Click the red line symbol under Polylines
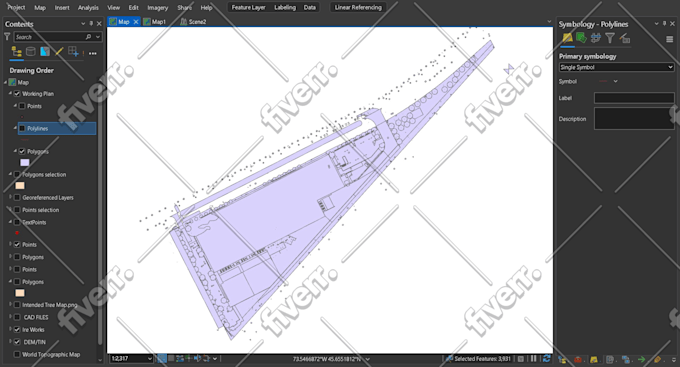This screenshot has height=367, width=680. pyautogui.click(x=25, y=140)
